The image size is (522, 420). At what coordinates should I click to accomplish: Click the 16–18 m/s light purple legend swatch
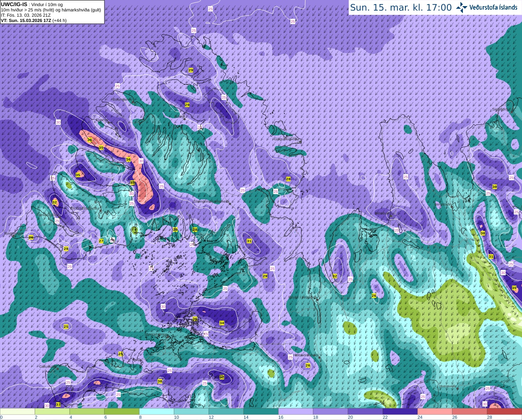click(296, 411)
